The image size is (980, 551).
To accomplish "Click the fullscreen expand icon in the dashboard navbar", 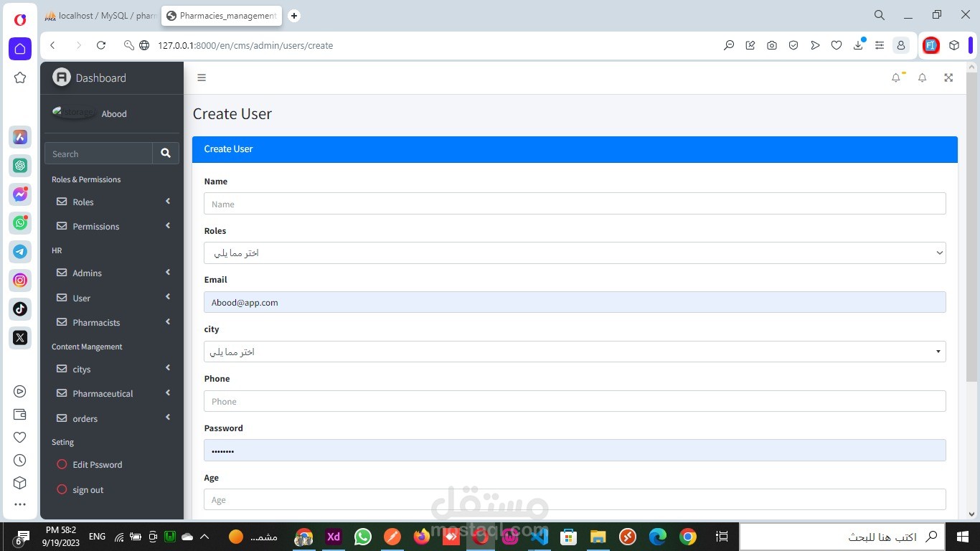I will coord(948,77).
